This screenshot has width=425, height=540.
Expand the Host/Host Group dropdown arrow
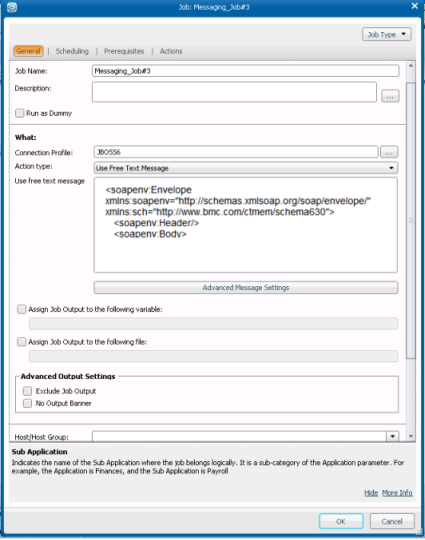[392, 436]
